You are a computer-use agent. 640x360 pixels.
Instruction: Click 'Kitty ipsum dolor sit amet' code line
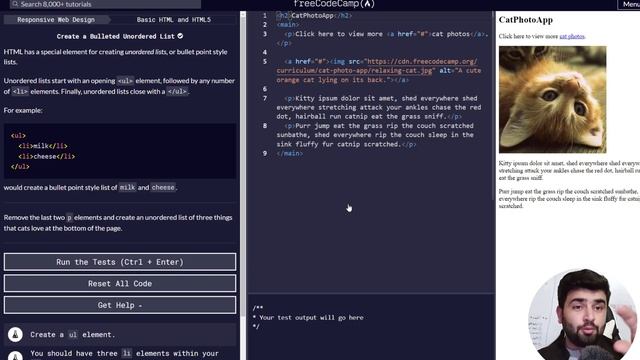click(x=379, y=107)
